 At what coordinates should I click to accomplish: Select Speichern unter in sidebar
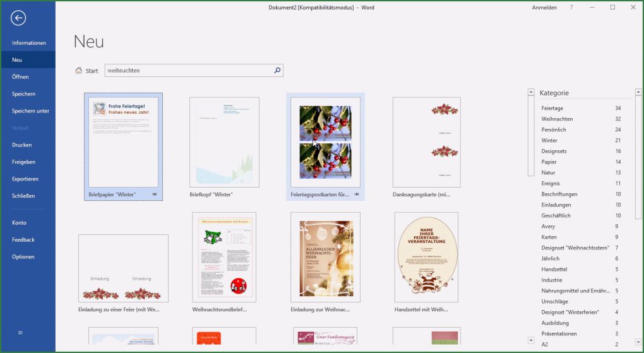tap(30, 111)
